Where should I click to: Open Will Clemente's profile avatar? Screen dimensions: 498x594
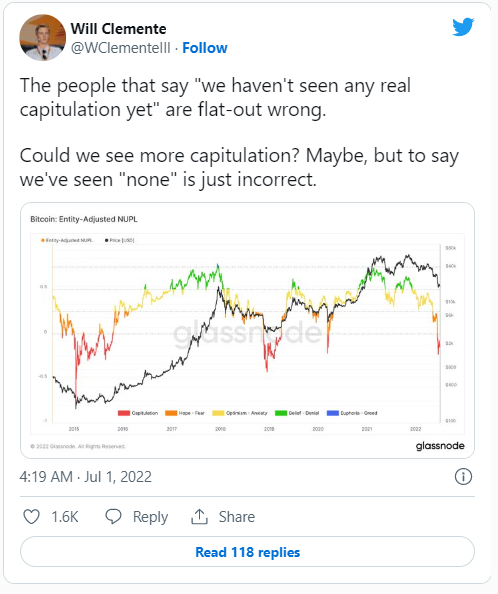coord(42,38)
